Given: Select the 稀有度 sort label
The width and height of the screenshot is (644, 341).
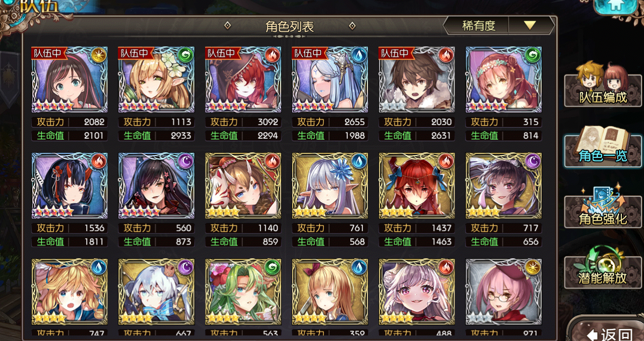Looking at the screenshot, I should [x=479, y=25].
